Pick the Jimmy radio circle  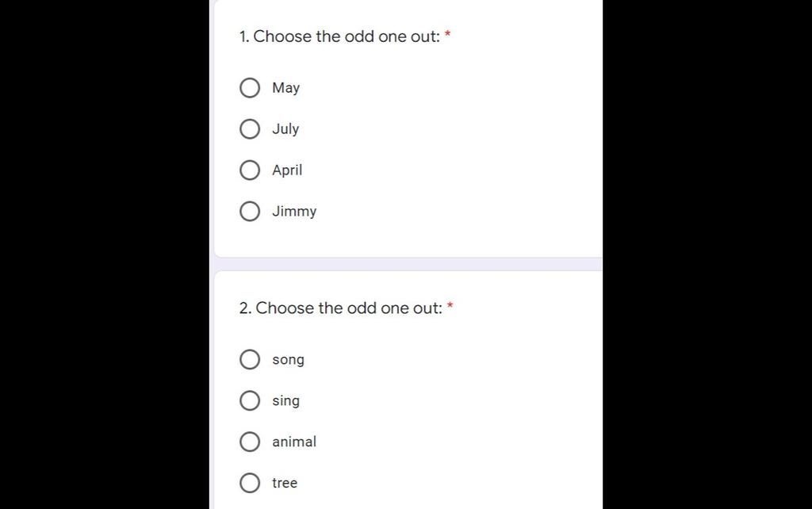click(250, 211)
